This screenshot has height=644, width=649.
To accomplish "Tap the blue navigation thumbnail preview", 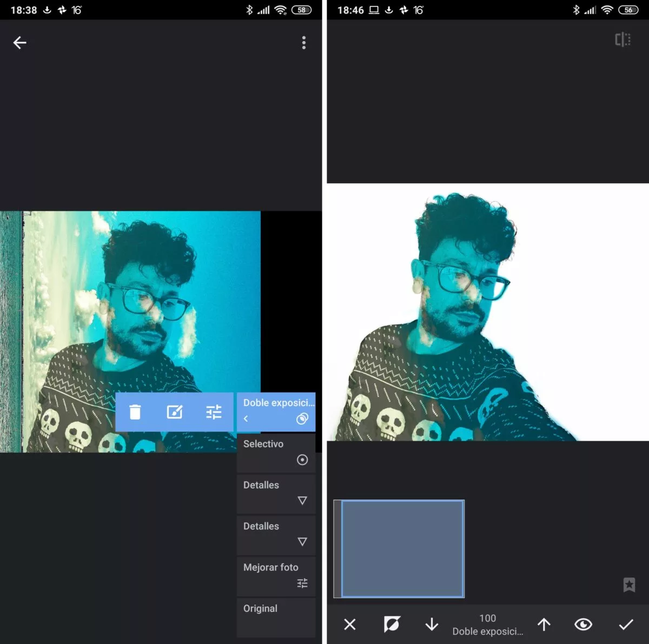I will click(402, 549).
